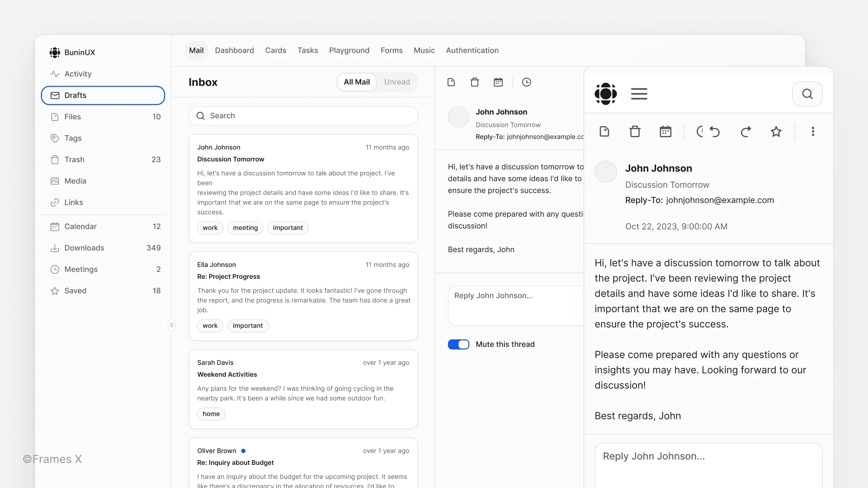
Task: Click John Johnson's avatar in desktop mail view
Action: click(x=459, y=117)
